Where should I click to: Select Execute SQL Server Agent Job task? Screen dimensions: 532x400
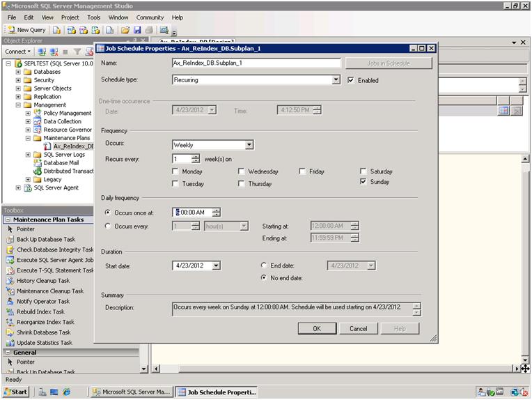click(55, 260)
